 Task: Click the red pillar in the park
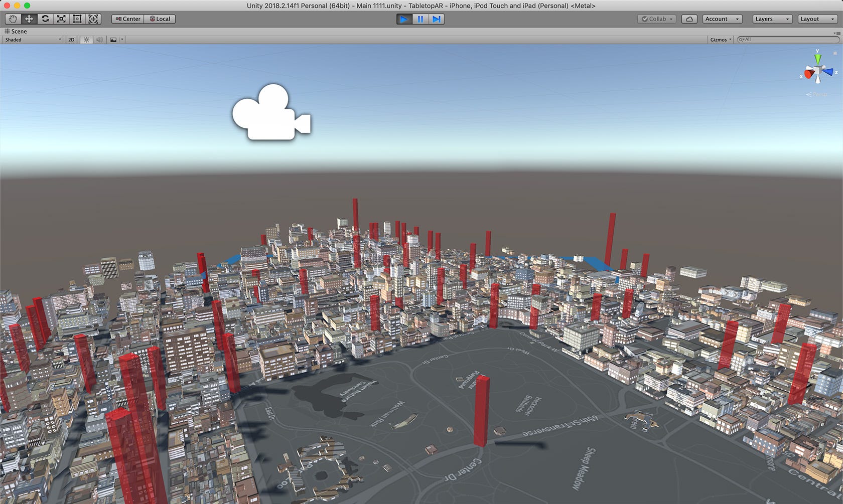coord(481,410)
